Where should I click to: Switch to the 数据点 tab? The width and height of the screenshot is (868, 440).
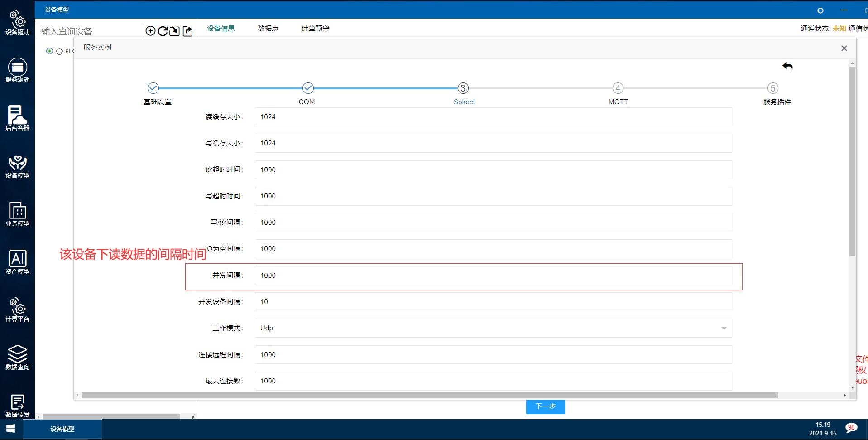268,28
